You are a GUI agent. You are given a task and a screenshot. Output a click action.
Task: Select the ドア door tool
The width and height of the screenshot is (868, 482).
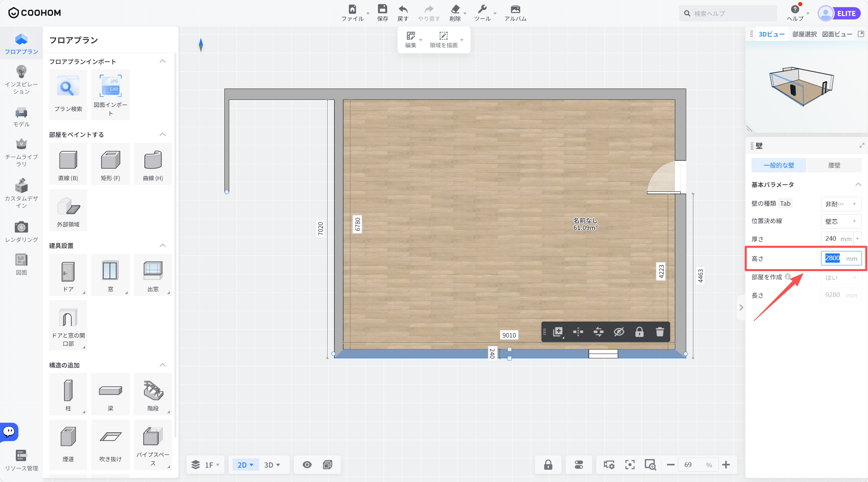[68, 275]
